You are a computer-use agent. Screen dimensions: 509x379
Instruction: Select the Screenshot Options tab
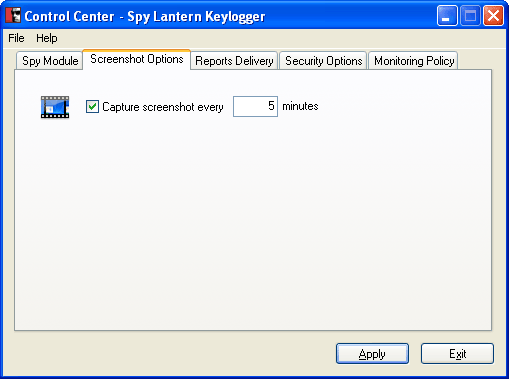pyautogui.click(x=137, y=59)
